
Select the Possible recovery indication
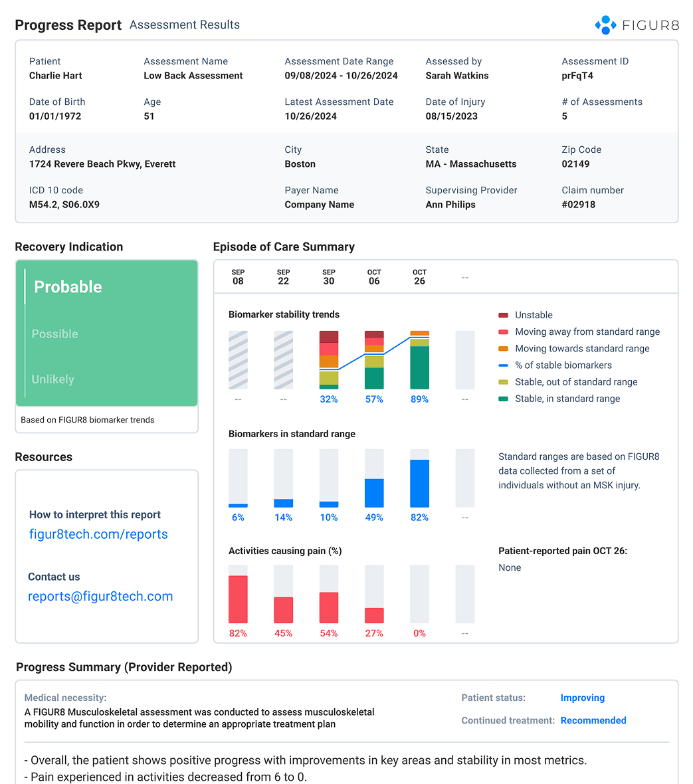coord(55,334)
